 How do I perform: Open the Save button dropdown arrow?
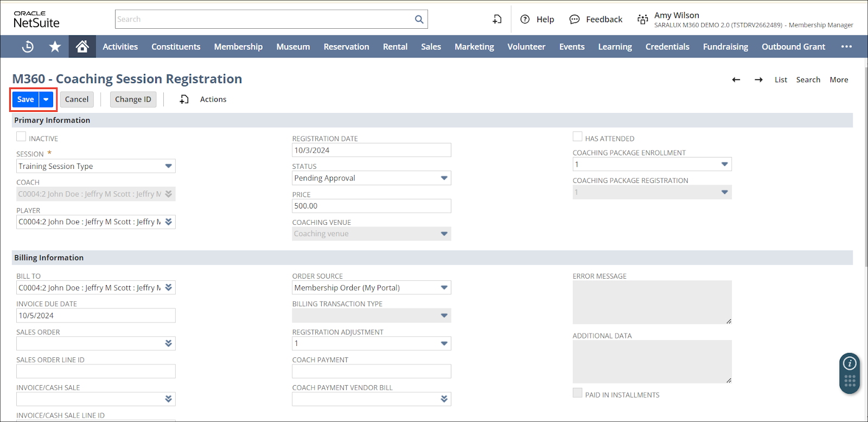click(x=46, y=99)
